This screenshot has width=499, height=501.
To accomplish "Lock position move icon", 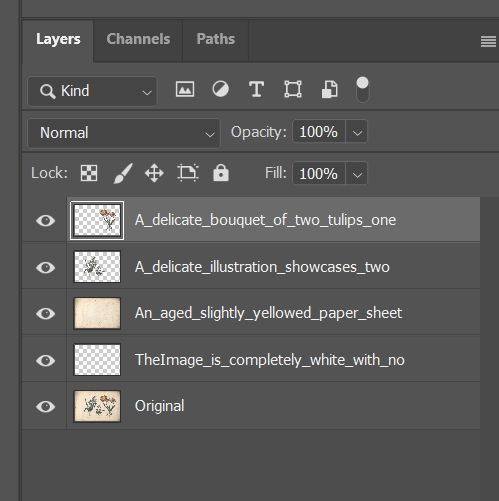I will click(154, 173).
